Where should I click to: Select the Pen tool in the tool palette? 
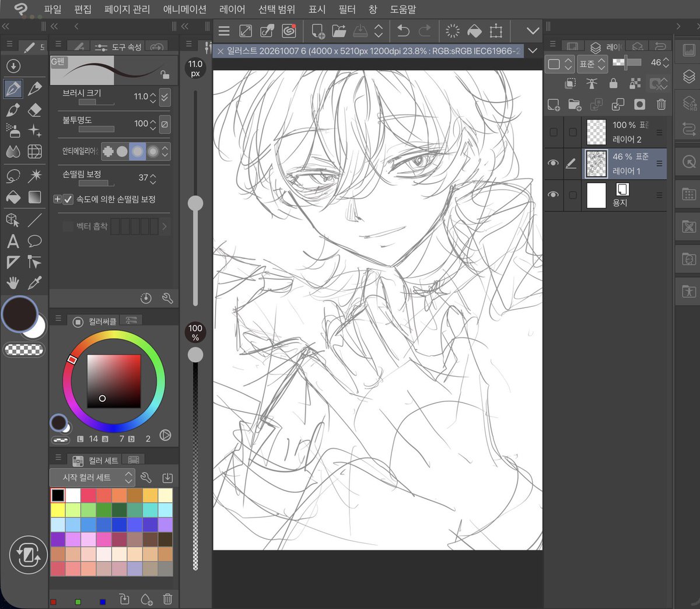point(13,89)
